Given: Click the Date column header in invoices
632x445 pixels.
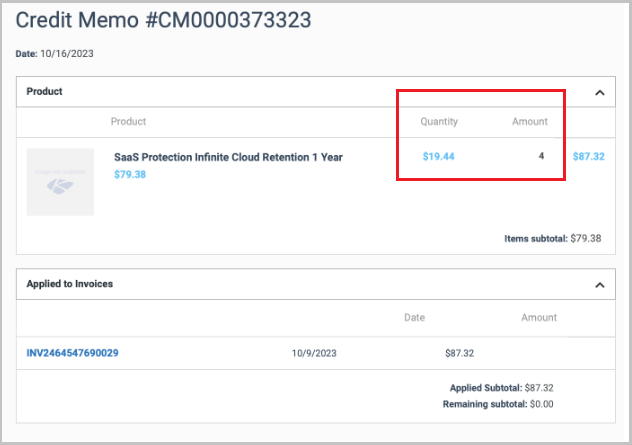Looking at the screenshot, I should pyautogui.click(x=414, y=318).
